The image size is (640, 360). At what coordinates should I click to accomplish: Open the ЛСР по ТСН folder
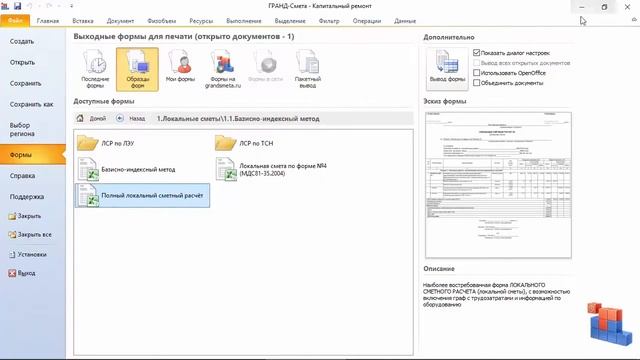point(244,143)
